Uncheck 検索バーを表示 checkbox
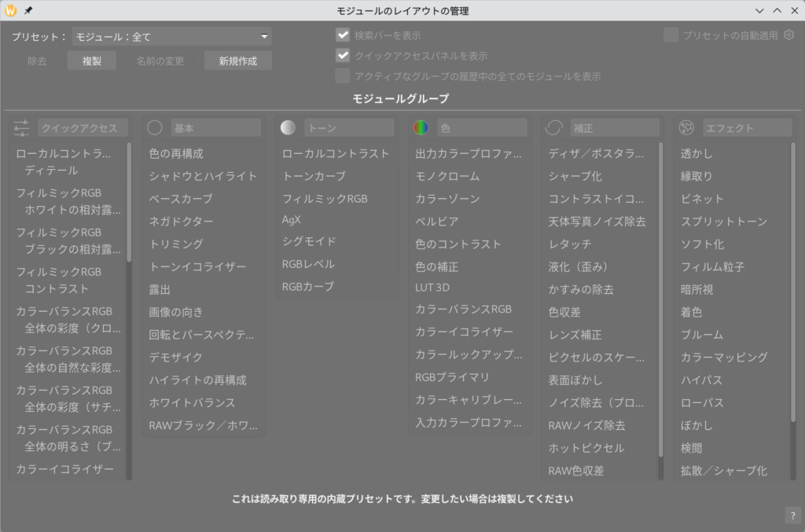This screenshot has height=532, width=805. pyautogui.click(x=343, y=35)
